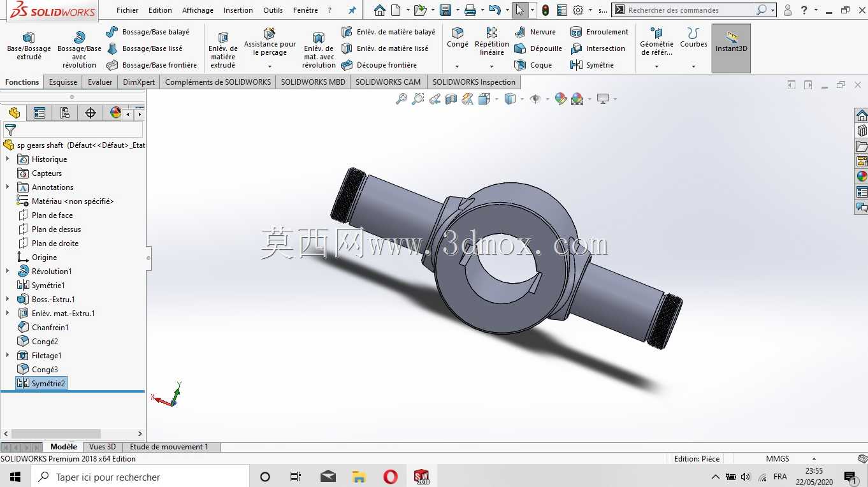Open the Fichier menu
The image size is (868, 487).
pyautogui.click(x=127, y=10)
